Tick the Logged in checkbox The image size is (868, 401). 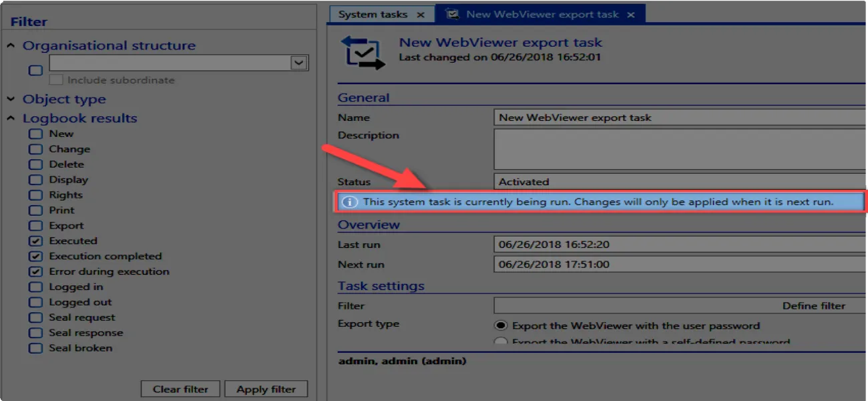35,287
